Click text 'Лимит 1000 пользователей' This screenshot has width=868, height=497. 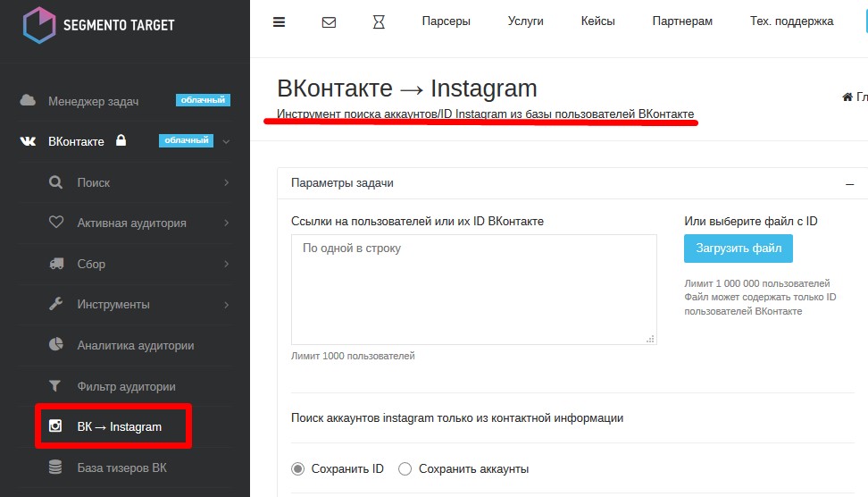click(x=353, y=356)
